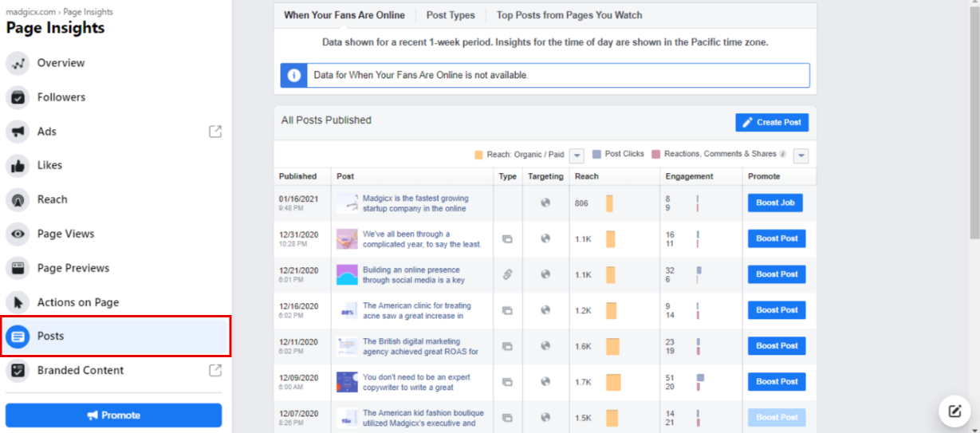Click pink Reactions legend swatch
This screenshot has width=980, height=433.
(x=656, y=154)
